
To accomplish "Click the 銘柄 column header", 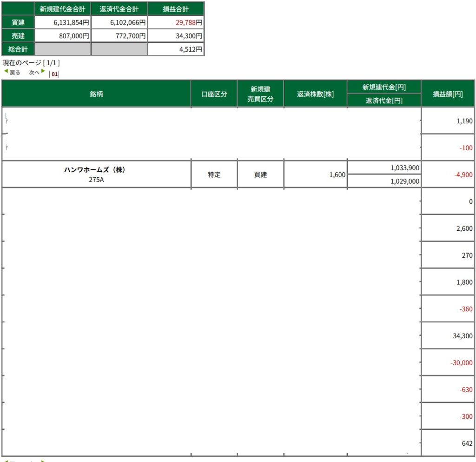I will [97, 94].
